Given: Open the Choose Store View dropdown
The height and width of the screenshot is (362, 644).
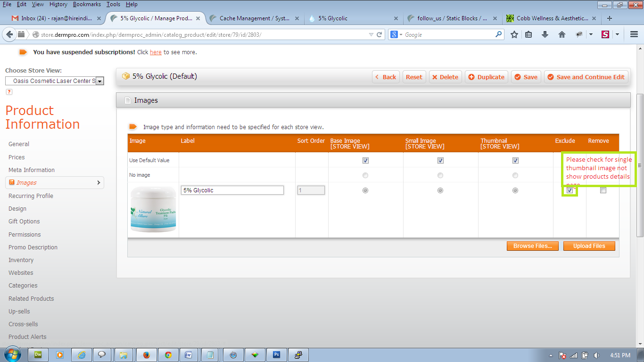Looking at the screenshot, I should [x=54, y=81].
